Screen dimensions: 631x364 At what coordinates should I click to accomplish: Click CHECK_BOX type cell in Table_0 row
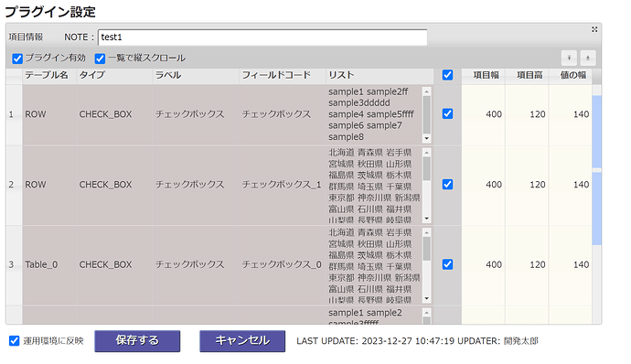point(114,265)
